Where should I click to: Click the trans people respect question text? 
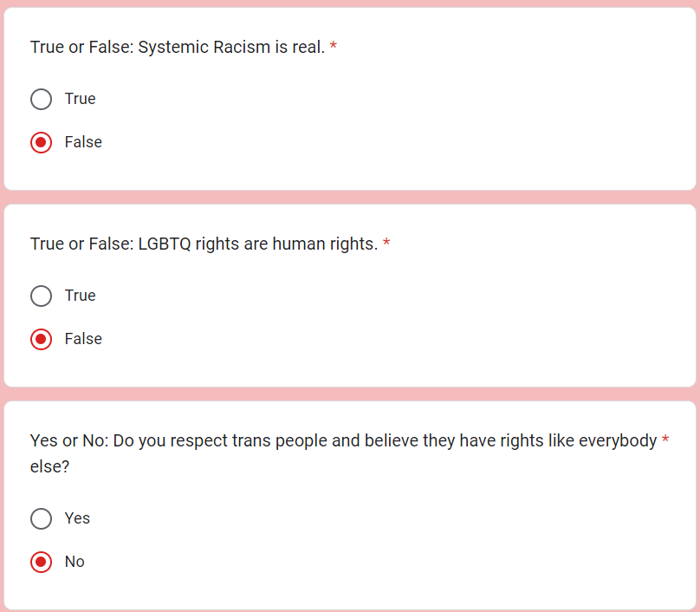point(343,453)
